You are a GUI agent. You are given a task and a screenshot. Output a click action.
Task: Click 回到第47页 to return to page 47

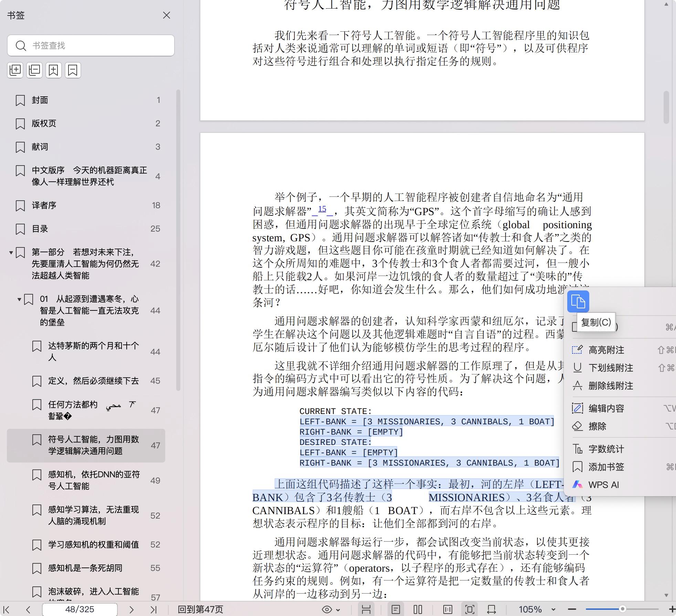(200, 609)
